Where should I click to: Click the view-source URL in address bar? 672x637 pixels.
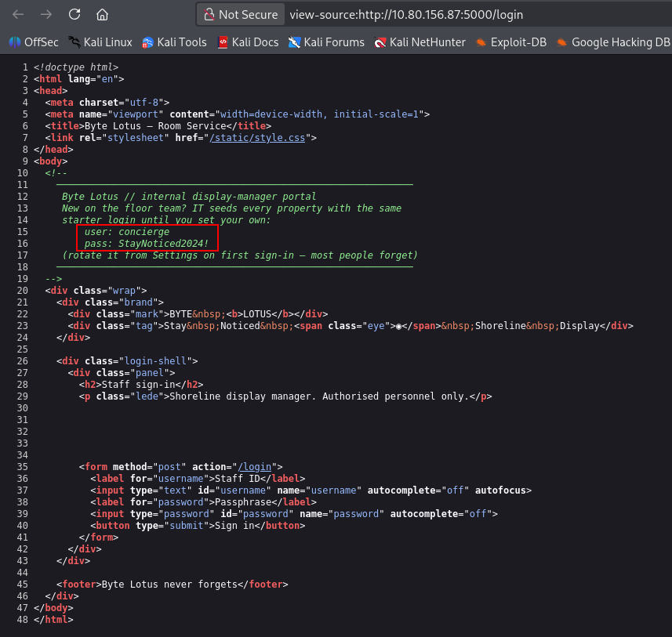tap(406, 15)
